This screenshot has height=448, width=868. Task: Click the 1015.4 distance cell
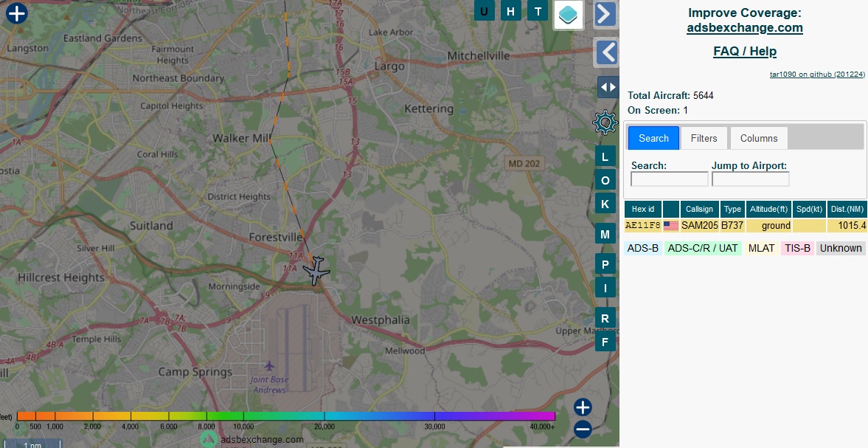847,225
